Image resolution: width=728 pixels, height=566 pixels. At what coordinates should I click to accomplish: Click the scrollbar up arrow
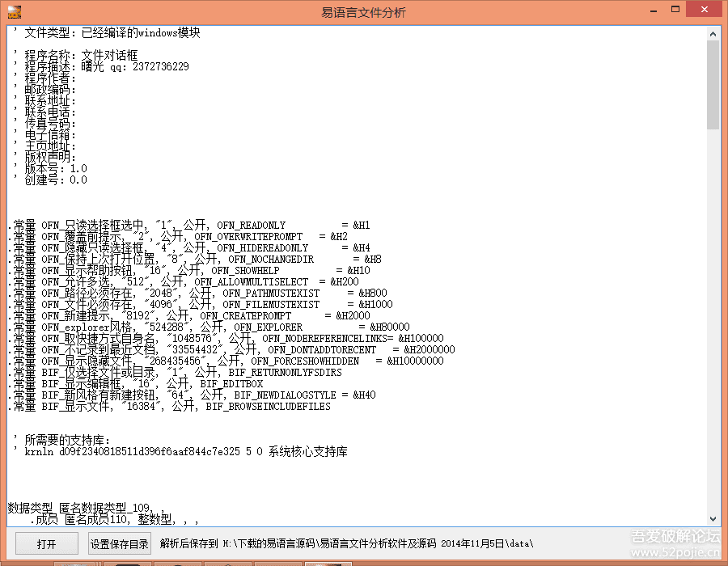coord(713,33)
